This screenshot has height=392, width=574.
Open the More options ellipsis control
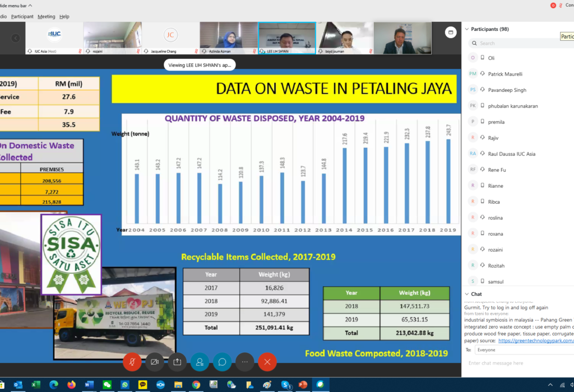coord(244,362)
